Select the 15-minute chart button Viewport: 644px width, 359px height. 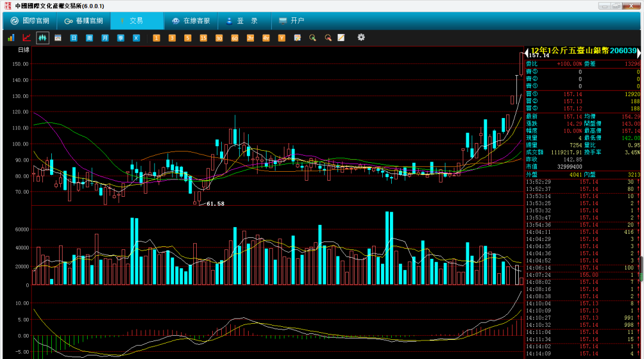(x=203, y=38)
